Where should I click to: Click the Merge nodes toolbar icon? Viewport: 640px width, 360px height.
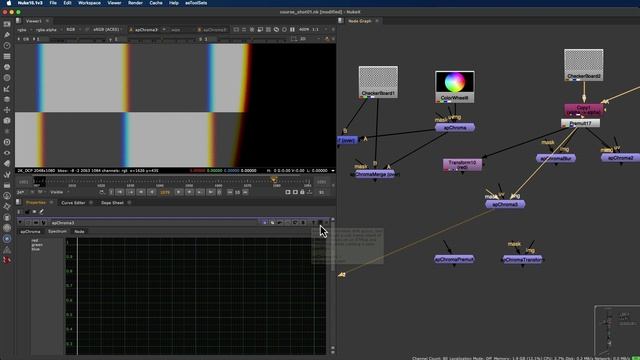pyautogui.click(x=7, y=99)
